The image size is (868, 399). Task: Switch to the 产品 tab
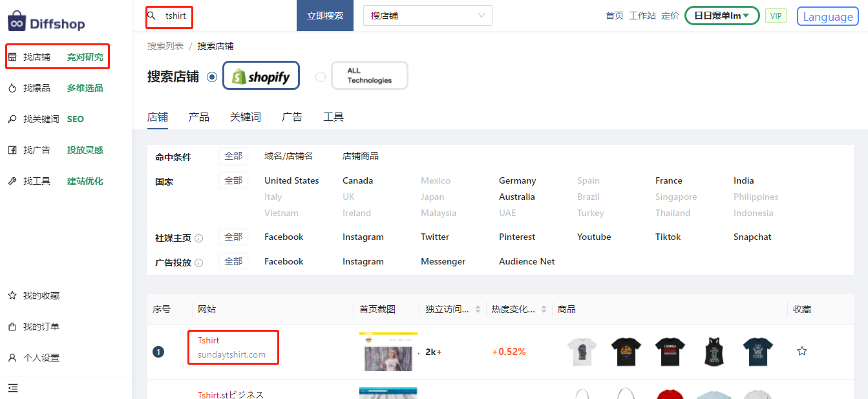click(x=199, y=117)
